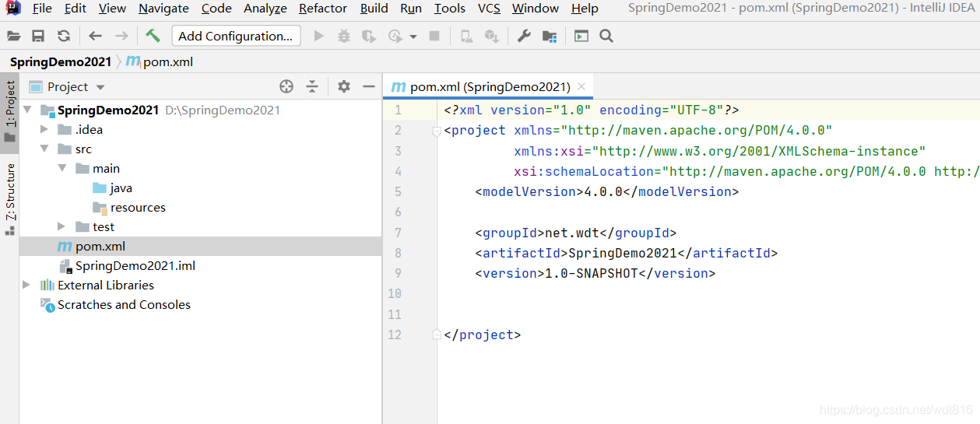Open Search Everywhere magnifier icon
Image resolution: width=980 pixels, height=424 pixels.
coord(607,36)
